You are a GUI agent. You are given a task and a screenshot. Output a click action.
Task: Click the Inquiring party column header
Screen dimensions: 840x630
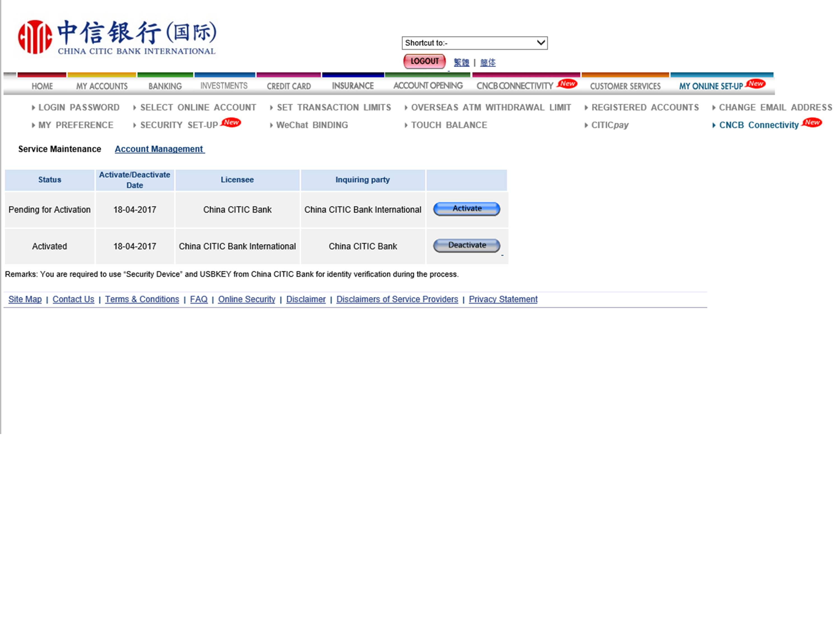tap(363, 180)
